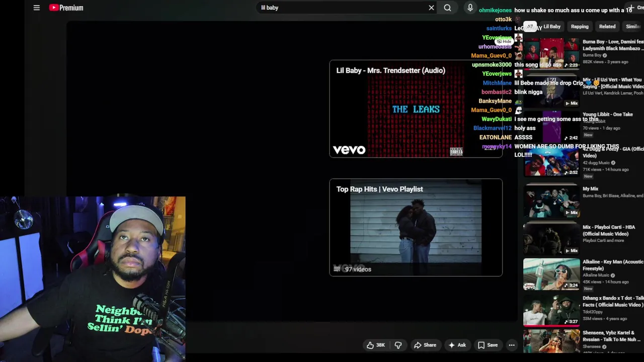Screen dimensions: 644x362
Task: Select the Related filter chip
Action: click(x=607, y=27)
